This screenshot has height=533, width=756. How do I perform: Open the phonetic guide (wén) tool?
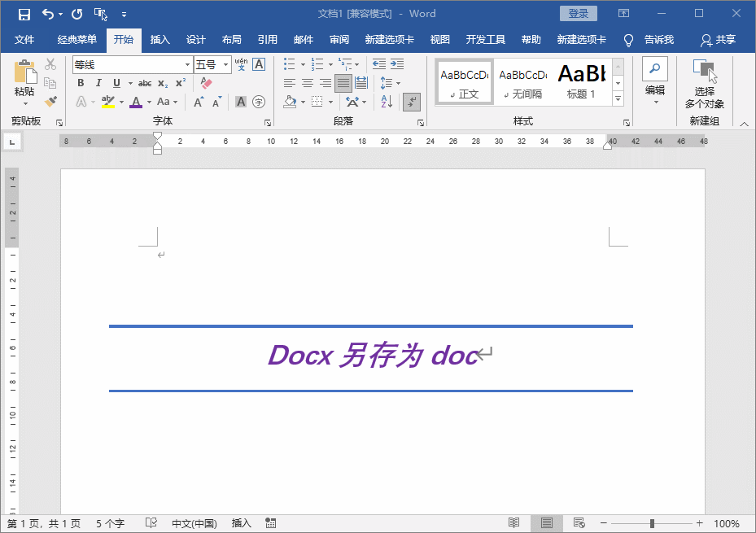(x=241, y=64)
